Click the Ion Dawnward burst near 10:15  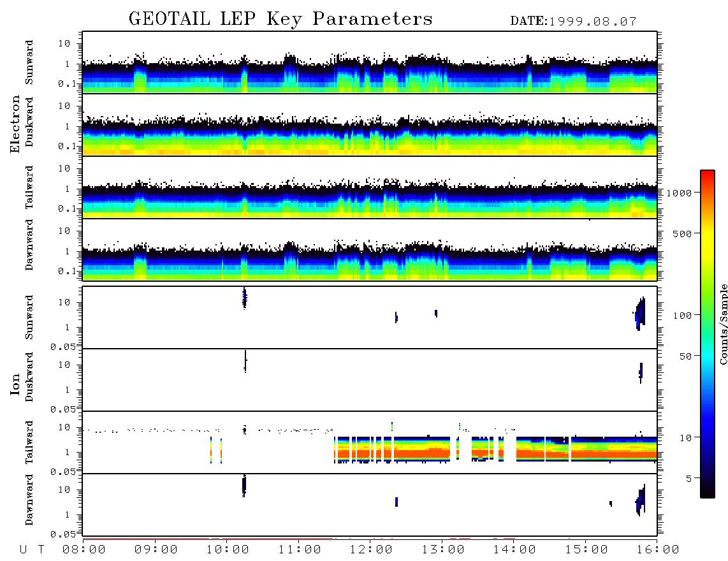pos(244,486)
